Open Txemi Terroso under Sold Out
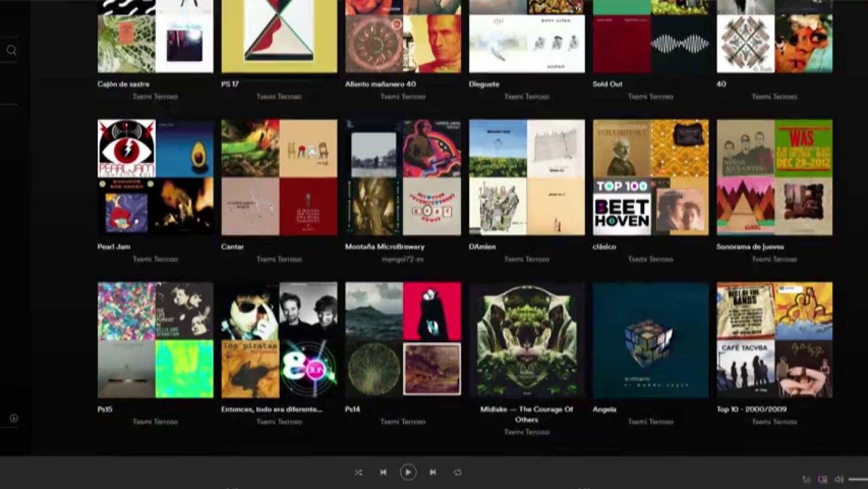The height and width of the screenshot is (489, 868). (x=651, y=97)
